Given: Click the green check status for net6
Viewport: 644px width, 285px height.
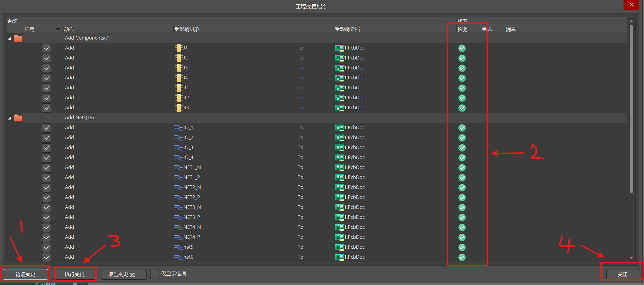Looking at the screenshot, I should point(462,257).
